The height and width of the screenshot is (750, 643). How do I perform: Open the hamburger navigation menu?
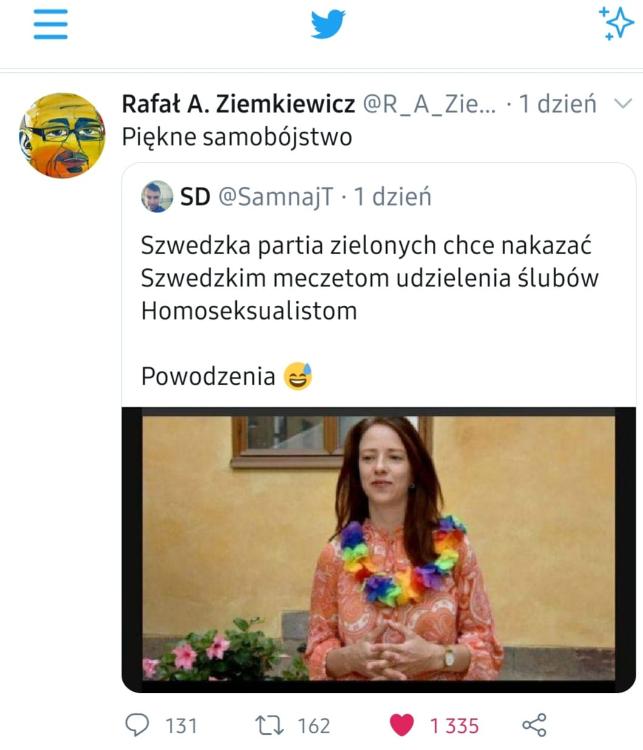[x=50, y=25]
